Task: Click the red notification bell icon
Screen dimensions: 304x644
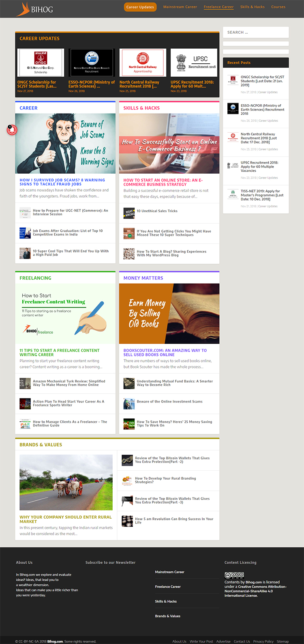Action: 12,129
